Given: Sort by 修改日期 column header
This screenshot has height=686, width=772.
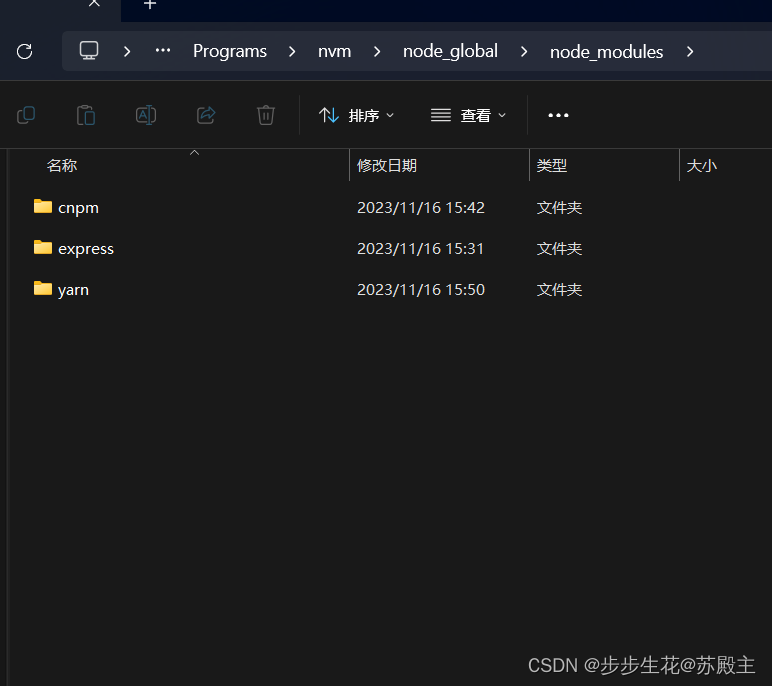Looking at the screenshot, I should [x=387, y=165].
